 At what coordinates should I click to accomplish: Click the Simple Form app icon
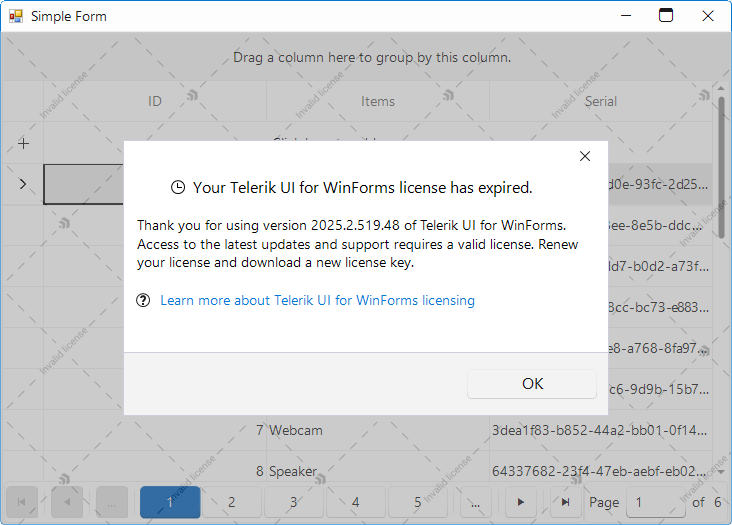click(15, 16)
